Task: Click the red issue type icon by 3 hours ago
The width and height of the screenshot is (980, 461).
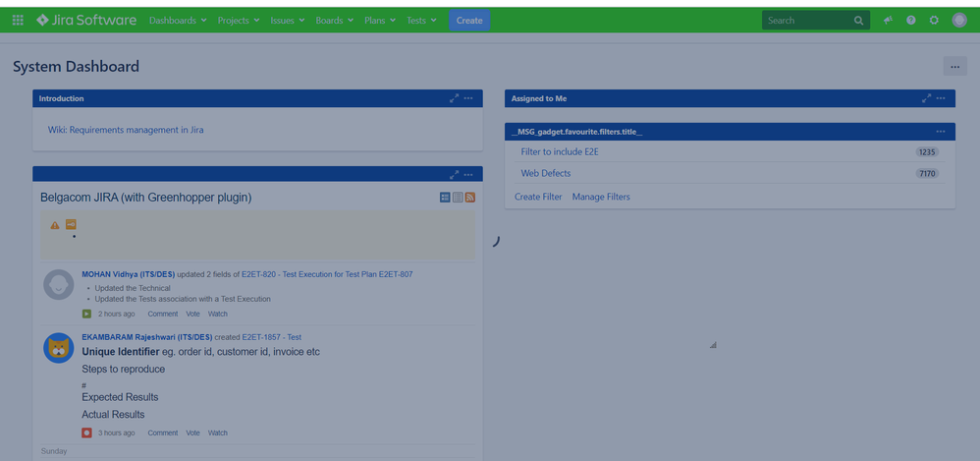Action: [x=86, y=432]
